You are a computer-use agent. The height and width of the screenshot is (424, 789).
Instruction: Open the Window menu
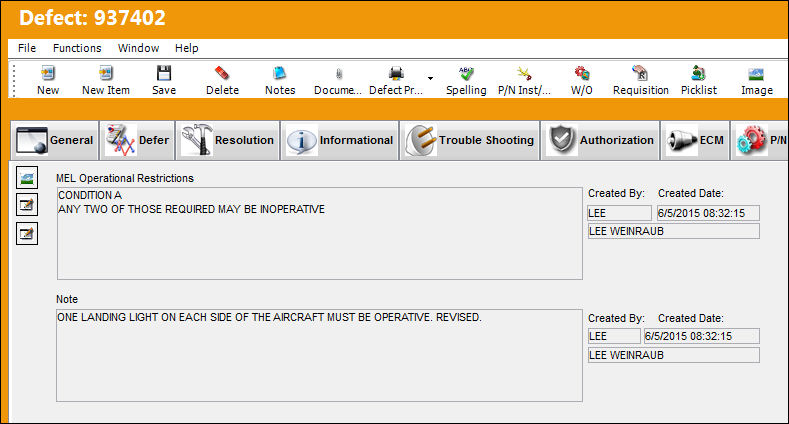138,48
